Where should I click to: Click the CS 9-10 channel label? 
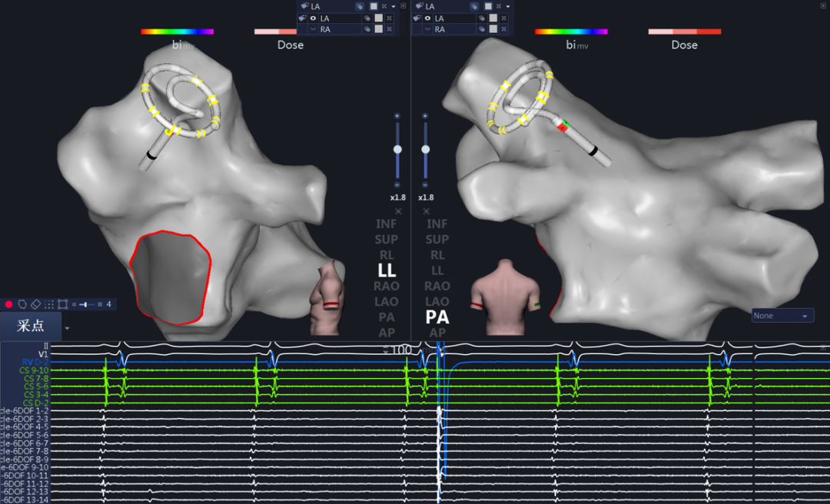(x=34, y=370)
